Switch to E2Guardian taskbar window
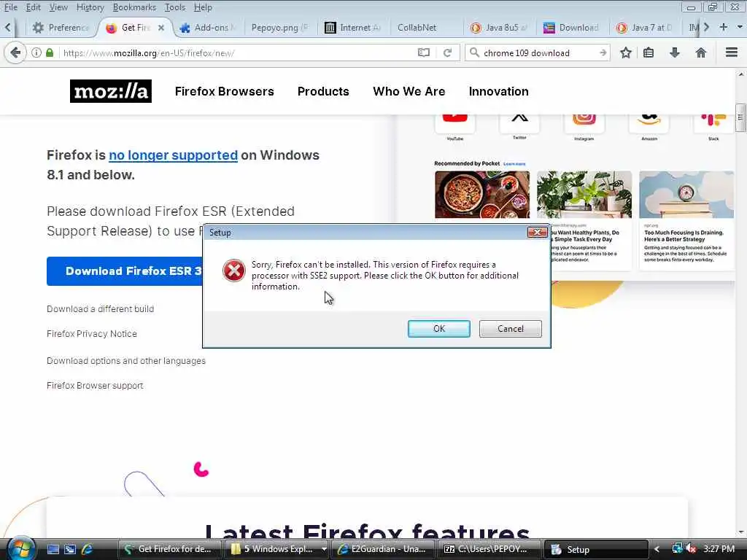 coord(384,549)
